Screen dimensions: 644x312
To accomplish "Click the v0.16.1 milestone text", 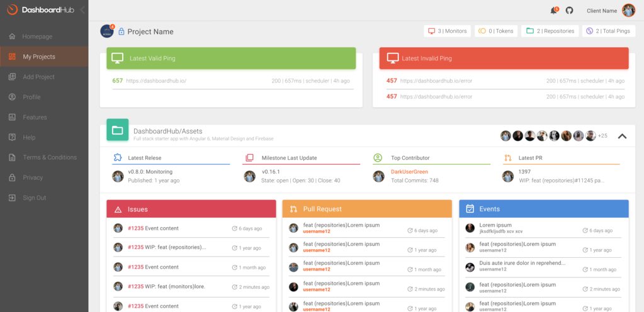I will coord(271,172).
